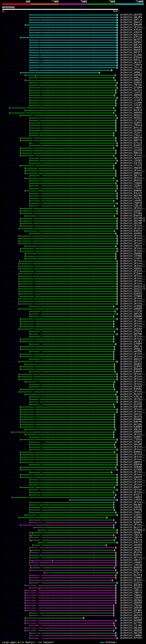Select hit UniRef100_O64765

point(131,15)
